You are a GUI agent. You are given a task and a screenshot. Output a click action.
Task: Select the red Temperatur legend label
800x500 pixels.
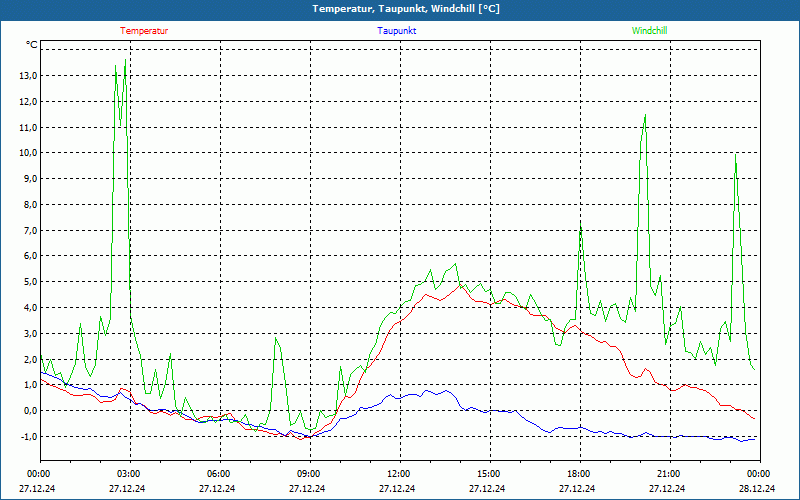144,31
